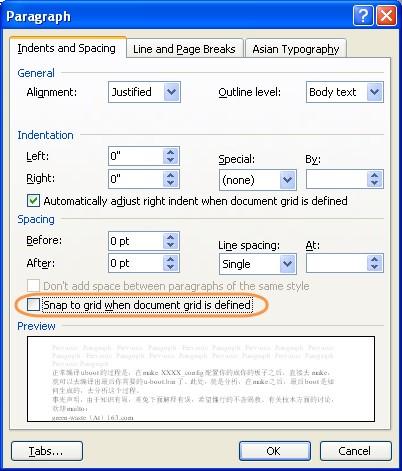Uncheck Automatically adjust right indent checkbox
The image size is (402, 471).
pyautogui.click(x=33, y=201)
